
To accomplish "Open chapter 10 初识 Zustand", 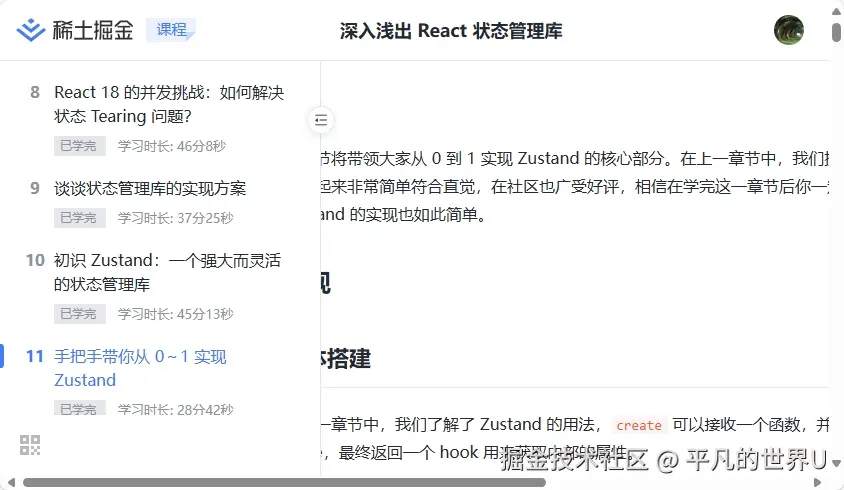I will (167, 272).
